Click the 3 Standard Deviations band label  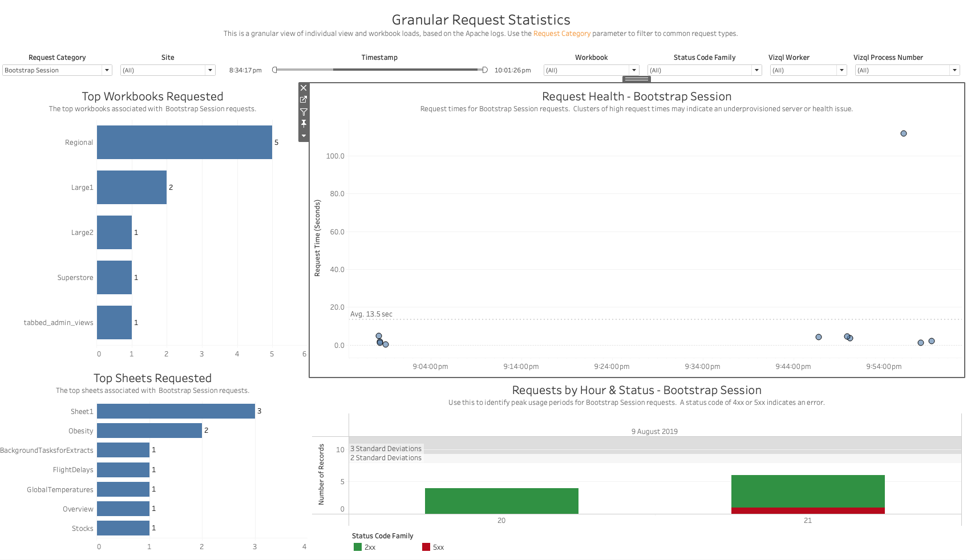click(x=386, y=449)
